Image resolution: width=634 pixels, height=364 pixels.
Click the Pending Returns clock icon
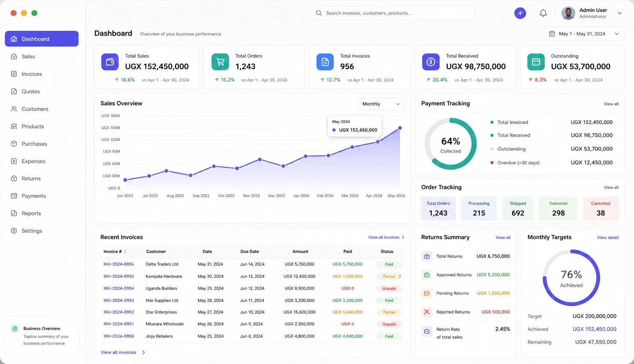tap(427, 293)
